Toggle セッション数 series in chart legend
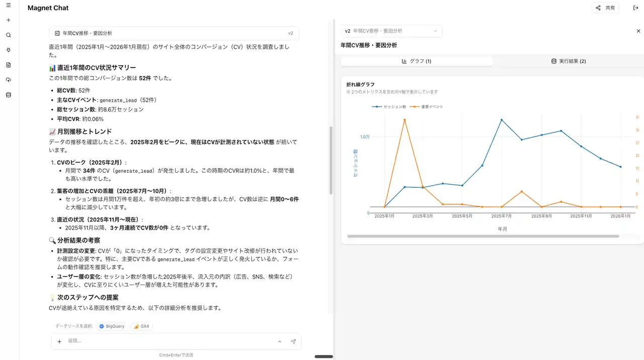Viewport: 644px width, 360px height. [389, 107]
